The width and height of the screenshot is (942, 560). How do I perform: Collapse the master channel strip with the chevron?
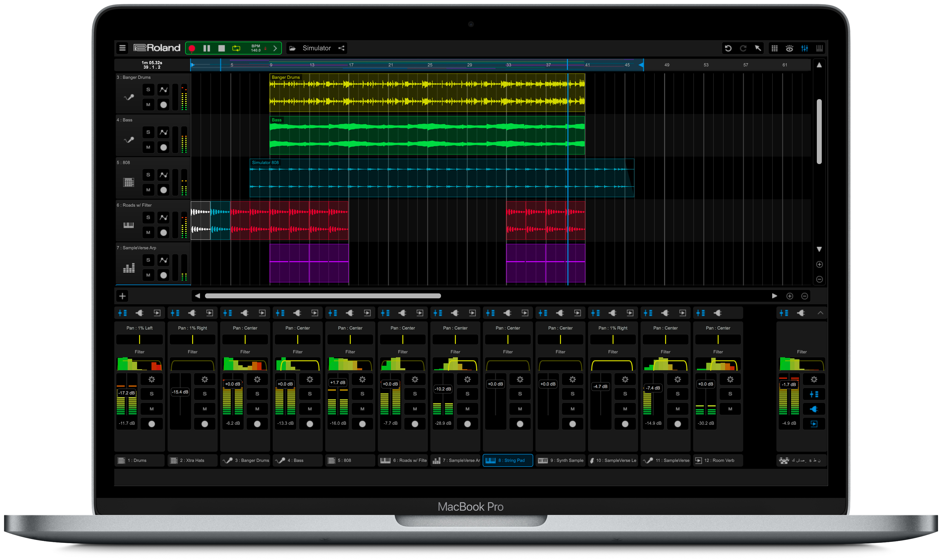[821, 312]
